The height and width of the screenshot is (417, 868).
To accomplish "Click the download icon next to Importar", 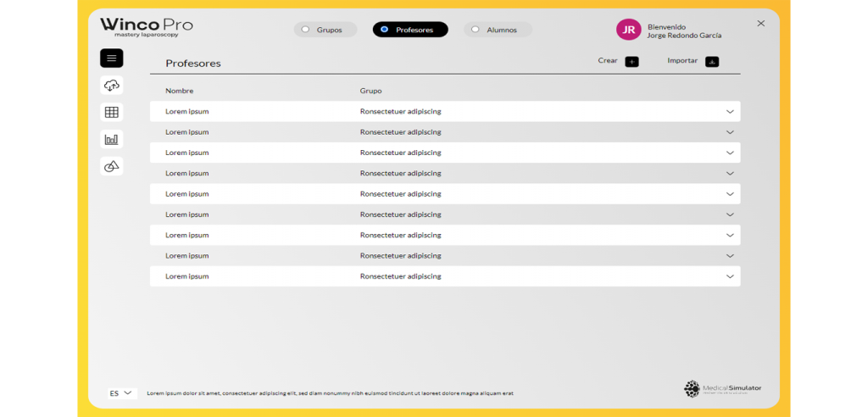I will (x=712, y=62).
